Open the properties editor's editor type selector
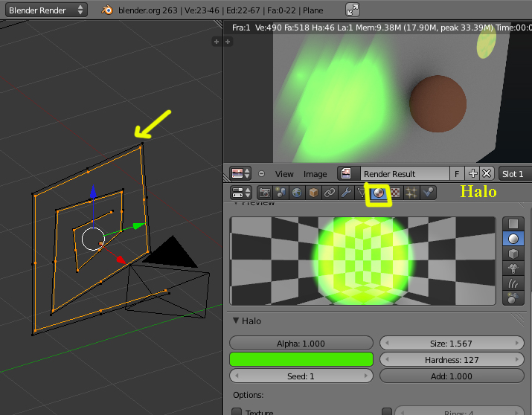 pyautogui.click(x=240, y=193)
